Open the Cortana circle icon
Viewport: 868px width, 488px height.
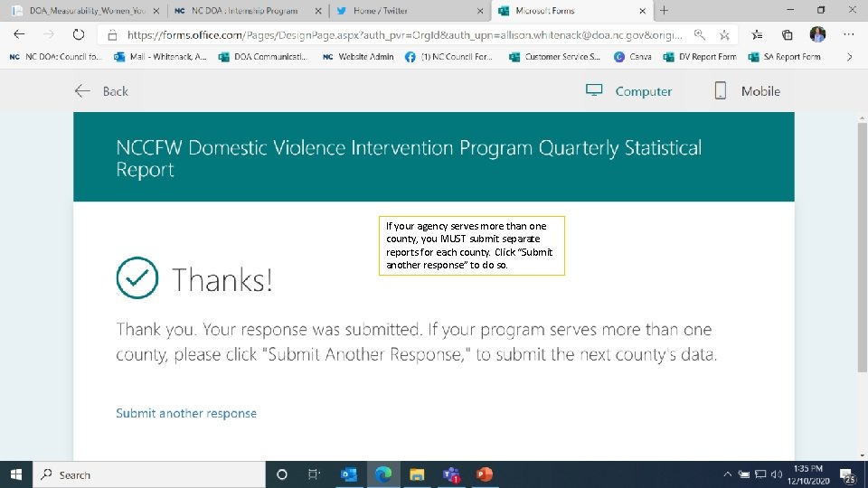[x=282, y=474]
